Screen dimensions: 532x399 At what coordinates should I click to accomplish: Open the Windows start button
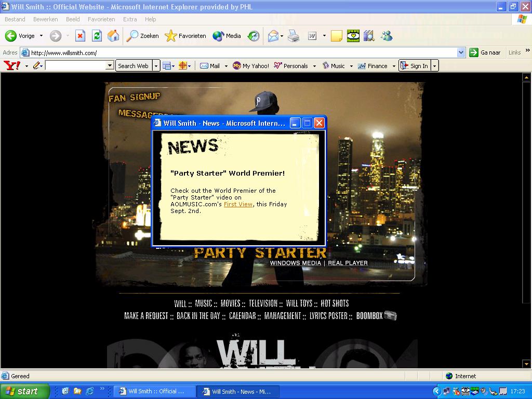(24, 391)
